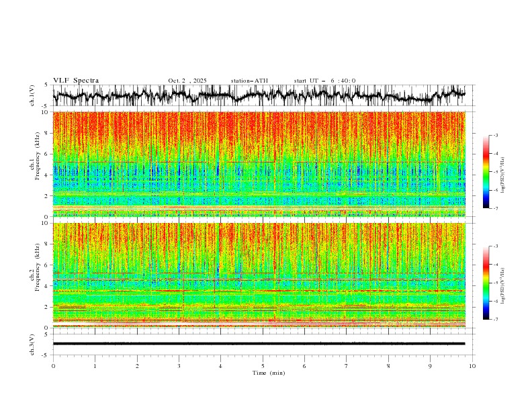Click the "Oct. 2 , 2025" date text

point(187,81)
